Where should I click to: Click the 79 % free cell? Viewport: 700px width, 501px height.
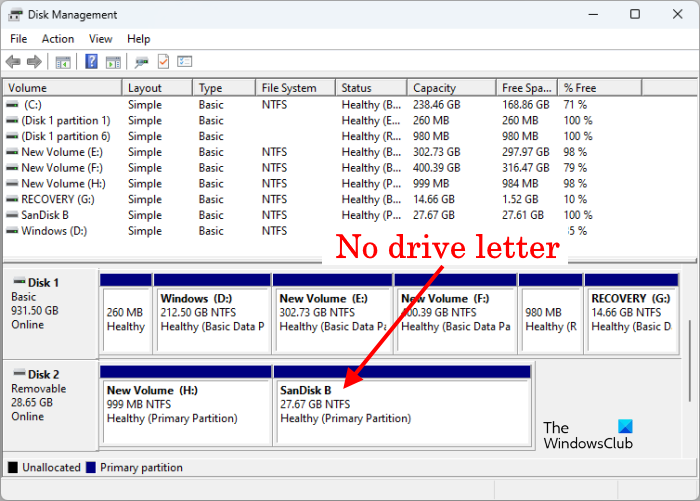(575, 168)
